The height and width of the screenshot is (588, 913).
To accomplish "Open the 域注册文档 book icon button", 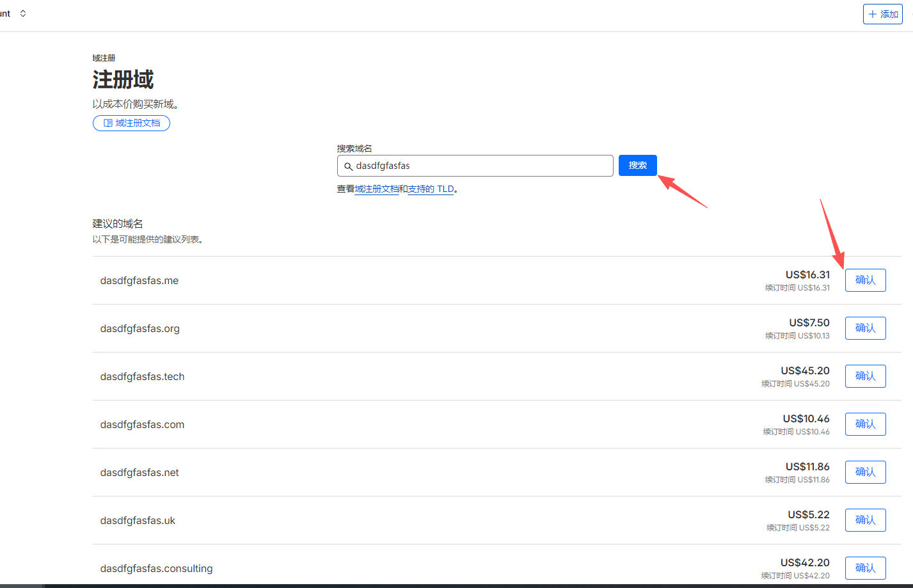I will coord(131,123).
